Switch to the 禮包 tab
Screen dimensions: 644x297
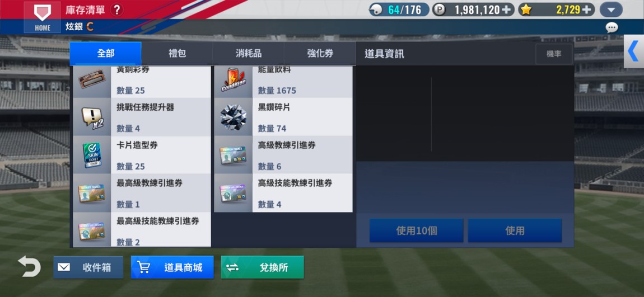point(177,54)
